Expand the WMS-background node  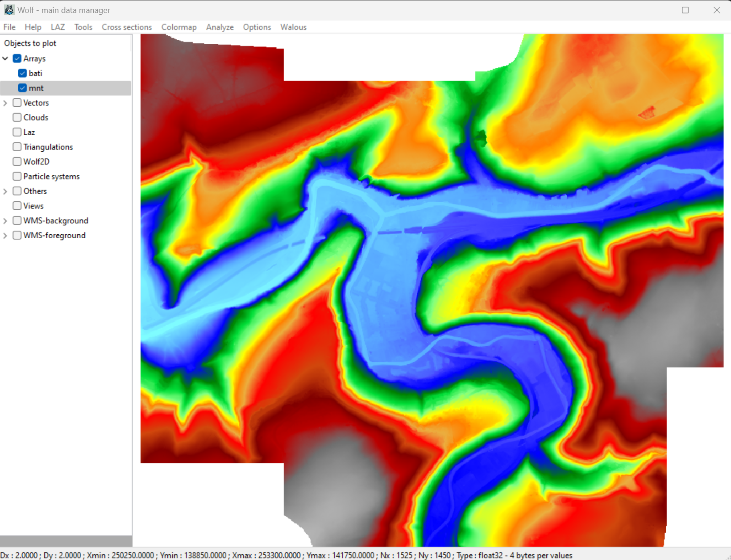(x=5, y=220)
